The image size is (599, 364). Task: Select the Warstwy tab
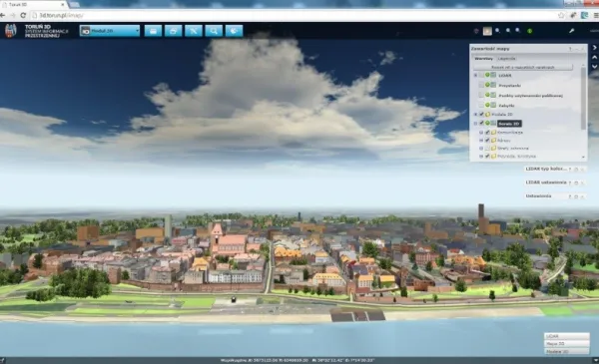click(x=483, y=59)
